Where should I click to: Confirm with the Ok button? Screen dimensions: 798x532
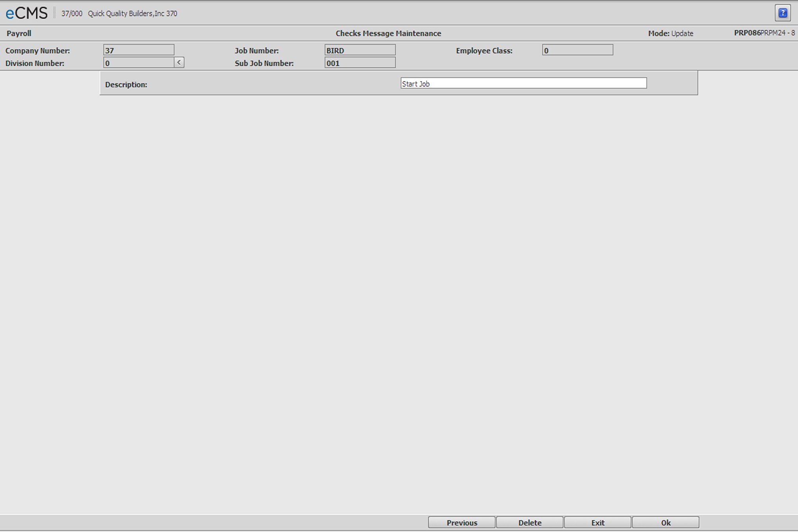click(665, 523)
